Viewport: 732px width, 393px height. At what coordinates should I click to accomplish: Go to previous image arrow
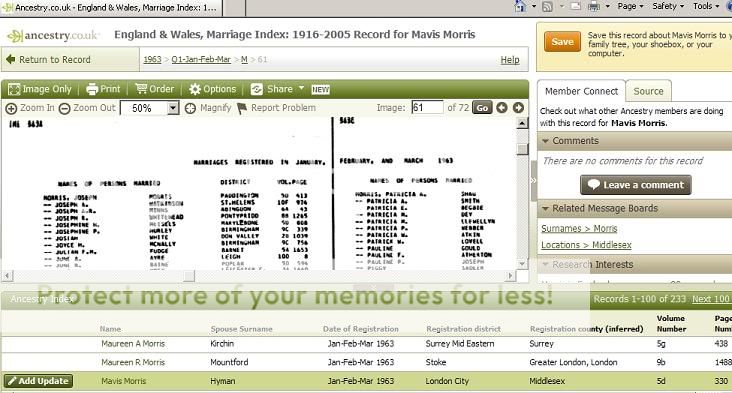click(502, 108)
